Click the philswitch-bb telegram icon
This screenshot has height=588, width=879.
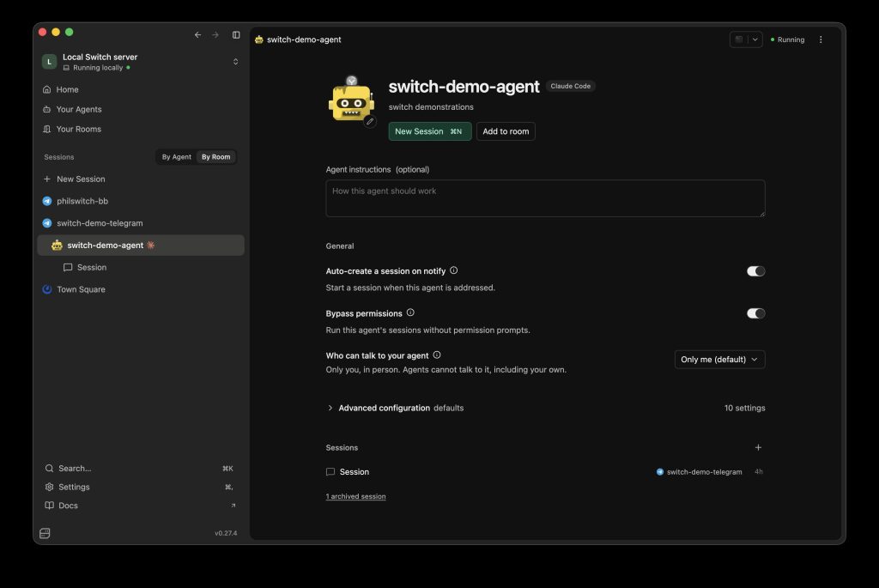click(x=47, y=201)
